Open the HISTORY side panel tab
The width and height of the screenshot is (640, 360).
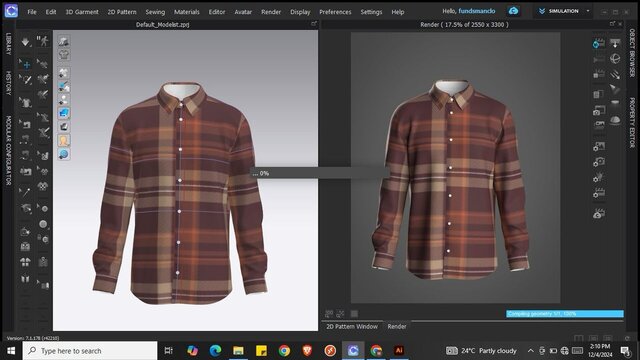coord(8,83)
